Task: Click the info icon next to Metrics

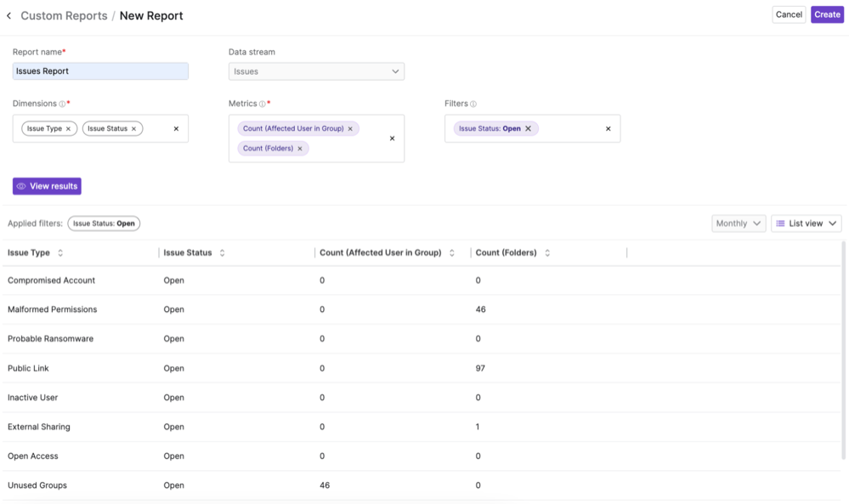Action: (x=263, y=105)
